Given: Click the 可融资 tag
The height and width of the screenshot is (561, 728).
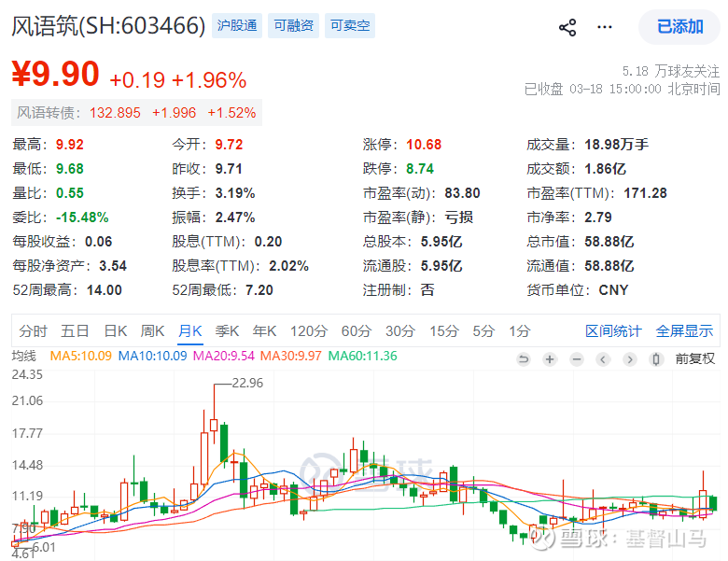Looking at the screenshot, I should click(293, 25).
